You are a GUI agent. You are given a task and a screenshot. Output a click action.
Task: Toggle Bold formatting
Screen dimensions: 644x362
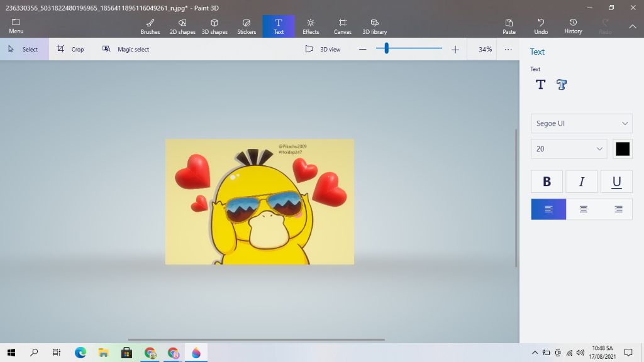pyautogui.click(x=547, y=182)
